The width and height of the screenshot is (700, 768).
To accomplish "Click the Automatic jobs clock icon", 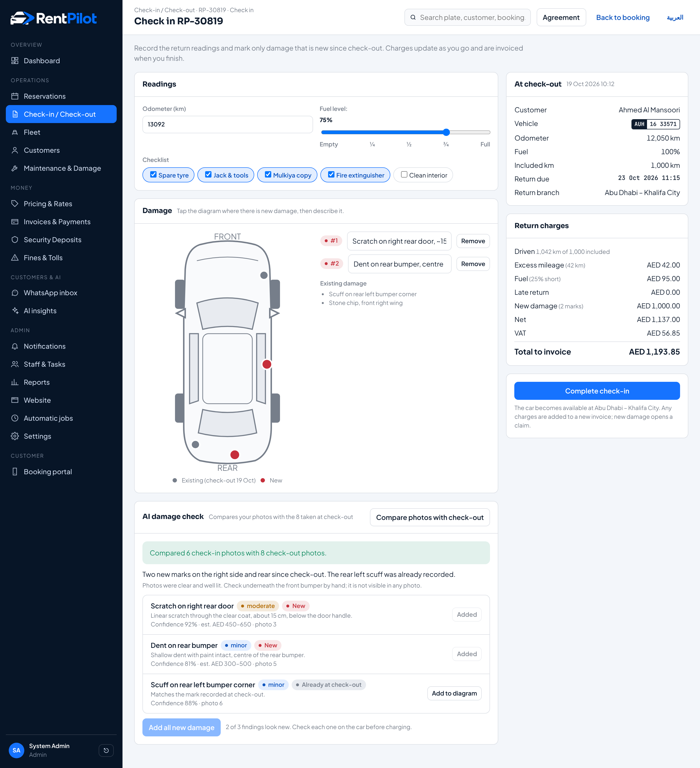I will 15,418.
